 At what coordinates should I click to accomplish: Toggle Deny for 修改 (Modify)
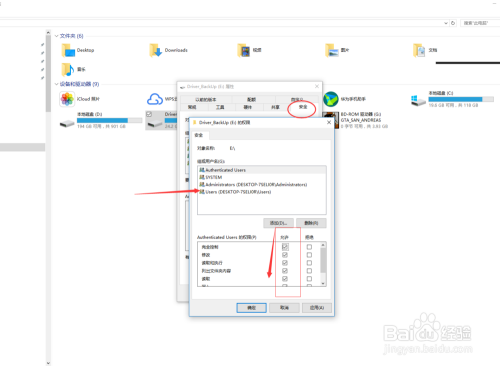[x=309, y=255]
